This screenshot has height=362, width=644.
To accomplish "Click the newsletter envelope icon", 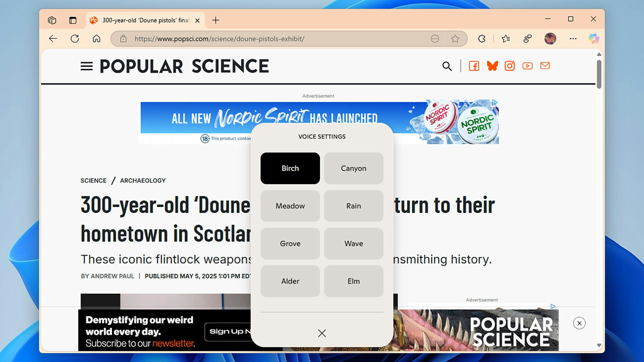I will tap(545, 66).
